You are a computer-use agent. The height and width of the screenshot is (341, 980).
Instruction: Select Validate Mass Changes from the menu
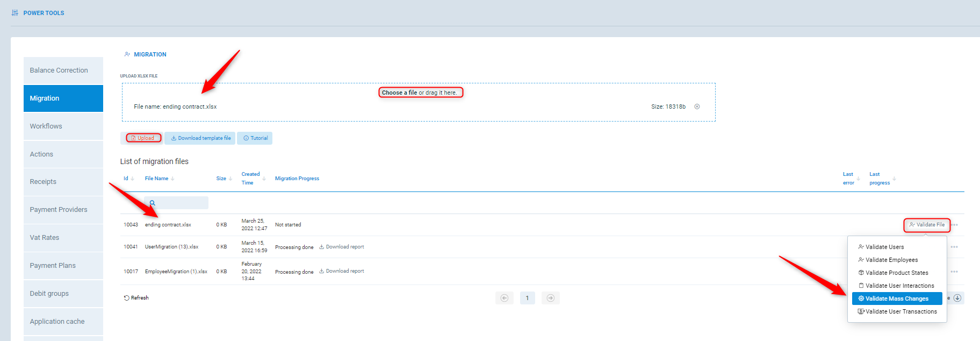click(x=896, y=299)
